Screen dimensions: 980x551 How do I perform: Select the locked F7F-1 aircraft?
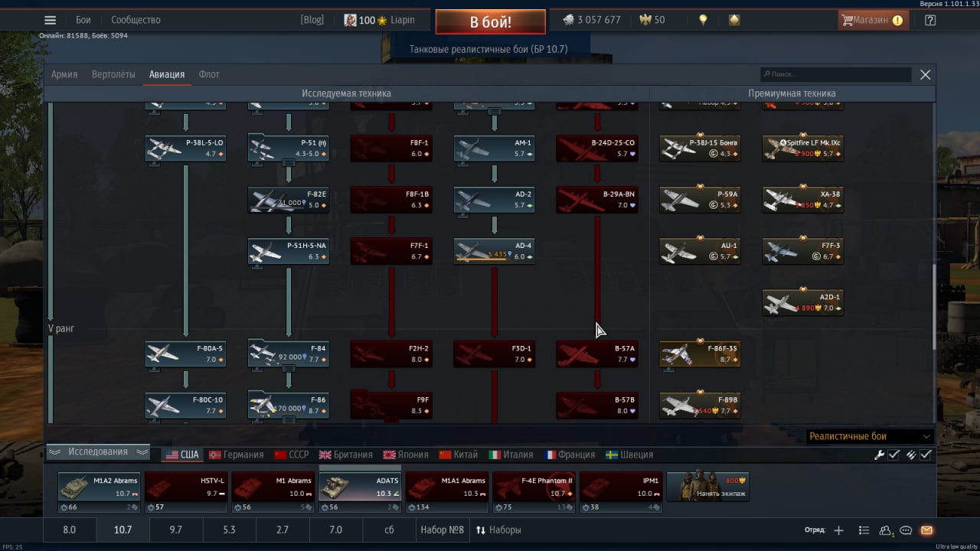point(391,251)
